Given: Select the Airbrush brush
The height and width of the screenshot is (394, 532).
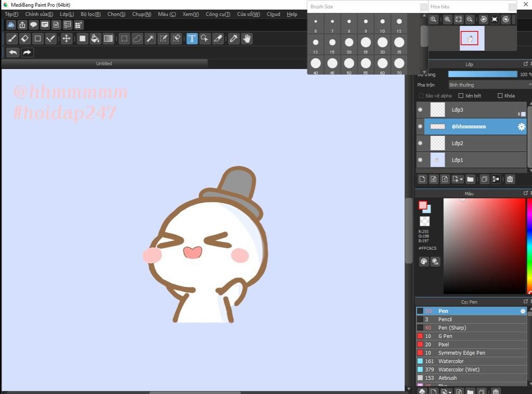Looking at the screenshot, I should (471, 378).
